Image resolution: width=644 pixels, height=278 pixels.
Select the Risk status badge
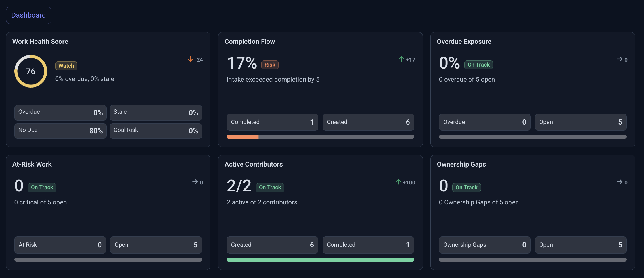[x=270, y=65]
